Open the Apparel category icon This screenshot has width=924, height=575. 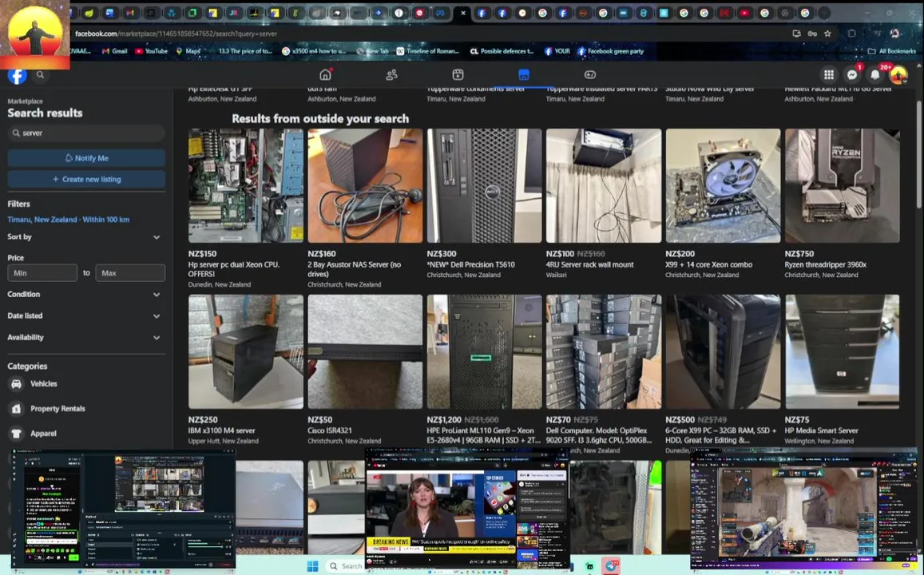[17, 433]
